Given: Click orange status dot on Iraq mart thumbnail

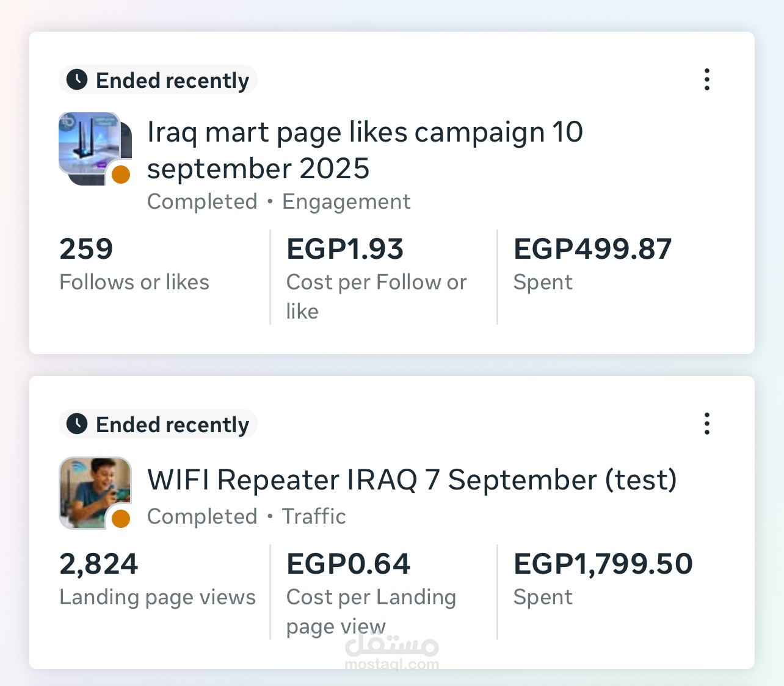Looking at the screenshot, I should [121, 175].
